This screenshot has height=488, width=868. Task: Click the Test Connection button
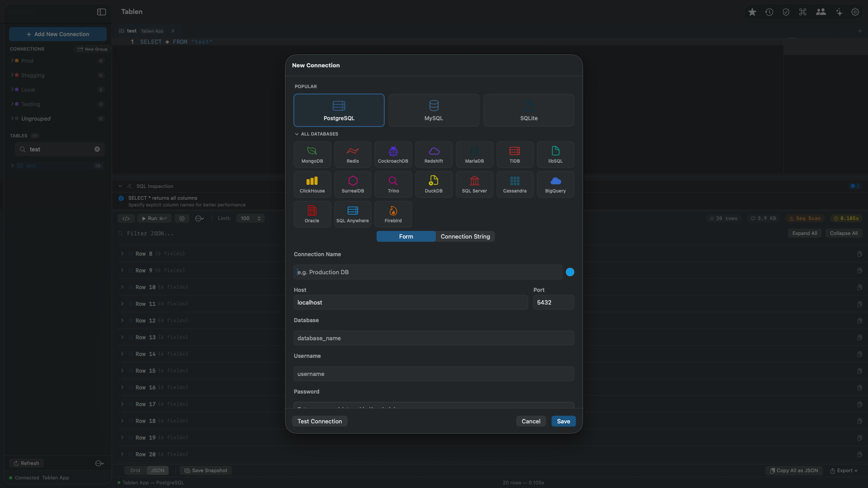319,421
